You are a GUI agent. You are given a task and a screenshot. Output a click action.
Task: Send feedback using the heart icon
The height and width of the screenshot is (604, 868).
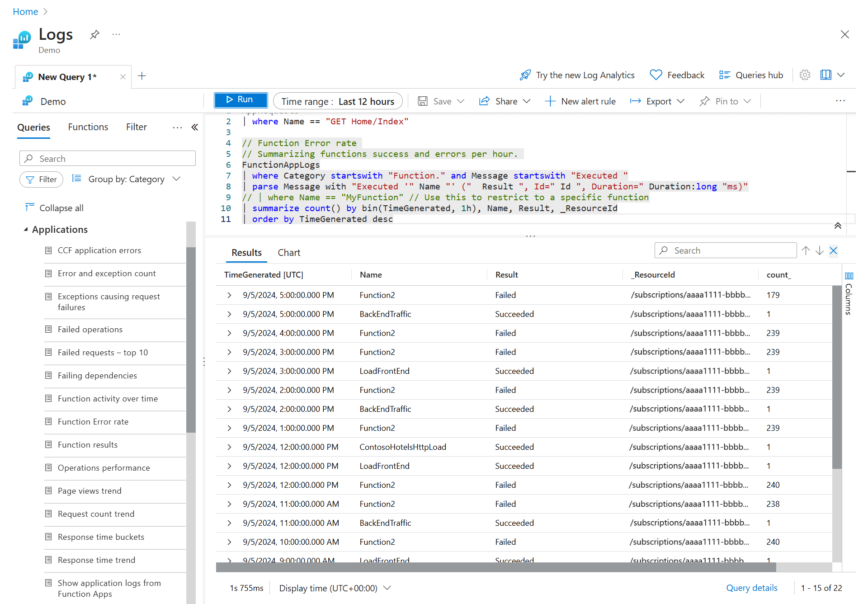[677, 75]
